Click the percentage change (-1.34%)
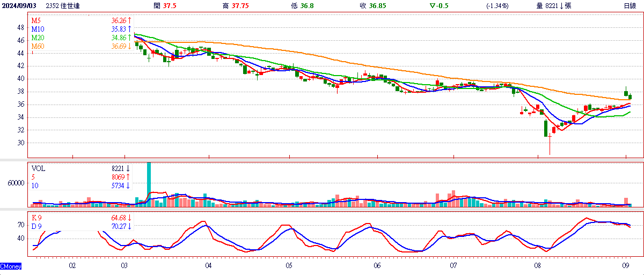The height and width of the screenshot is (275, 644). click(x=496, y=5)
